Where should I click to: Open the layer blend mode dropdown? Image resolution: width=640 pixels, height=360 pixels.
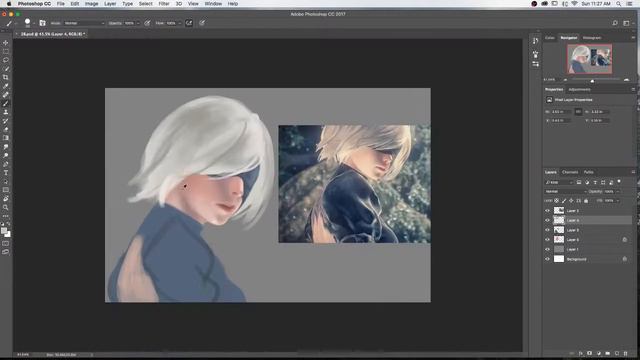(566, 191)
